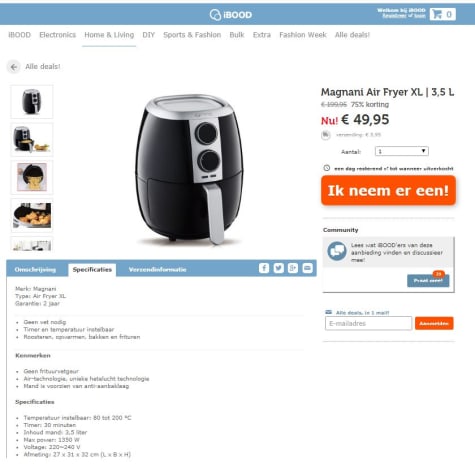Click the orange newsletter subscribe button

pyautogui.click(x=434, y=324)
